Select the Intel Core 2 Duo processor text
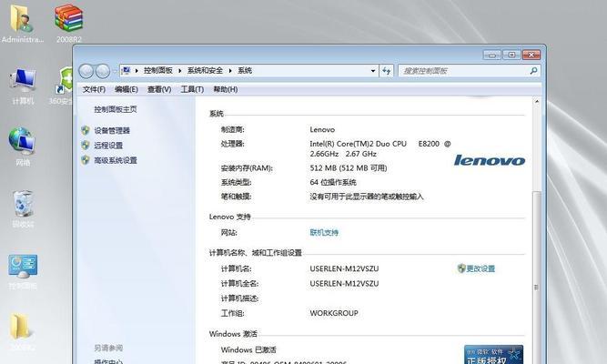 coord(380,148)
